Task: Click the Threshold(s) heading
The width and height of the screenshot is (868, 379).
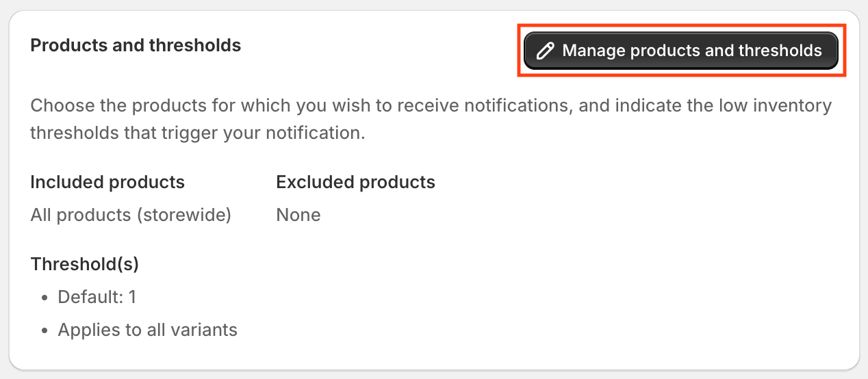Action: pos(85,264)
